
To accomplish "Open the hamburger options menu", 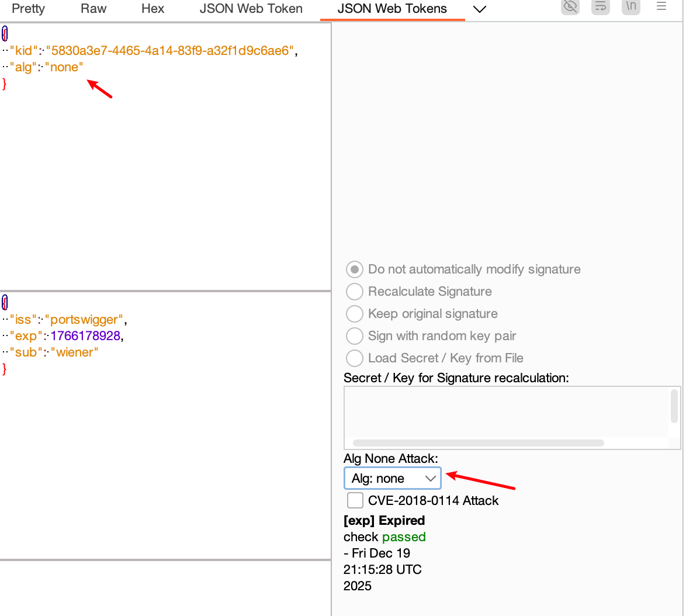I will [x=661, y=6].
